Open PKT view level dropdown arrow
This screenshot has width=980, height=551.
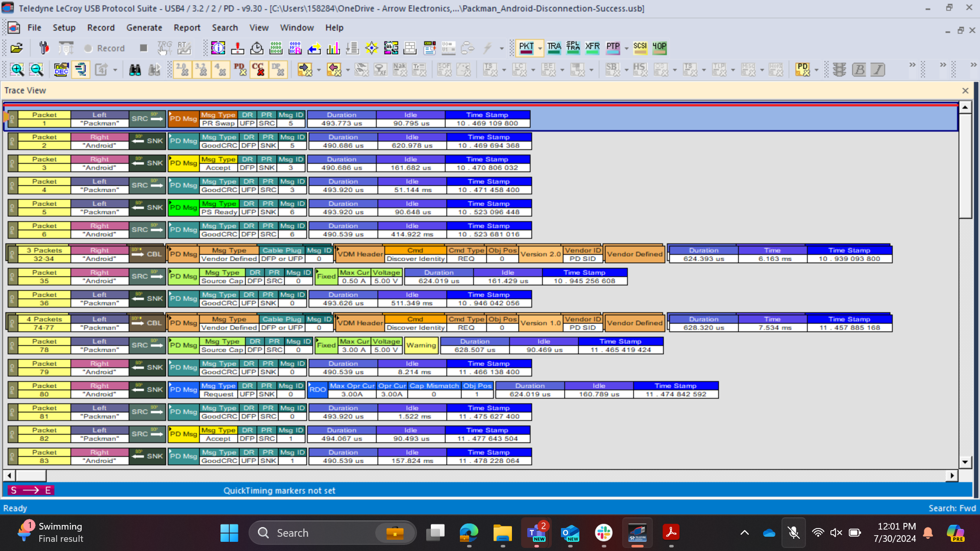pos(540,48)
